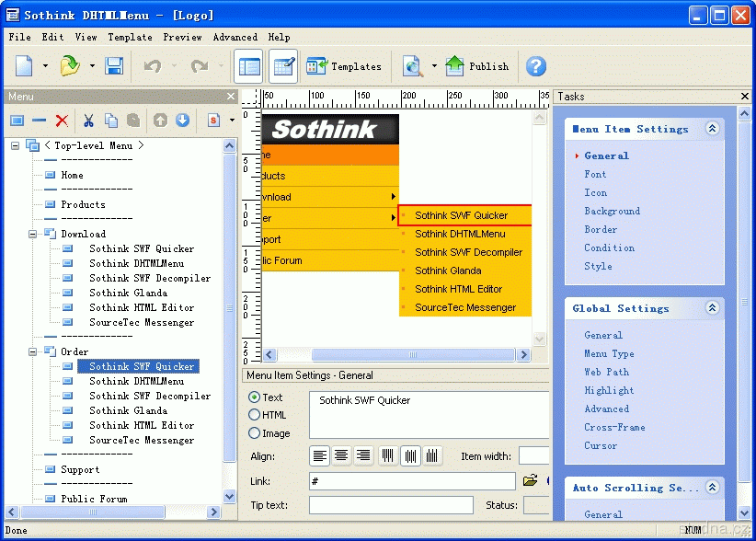The image size is (756, 541).
Task: Open the Advanced menu in the menu bar
Action: pyautogui.click(x=235, y=38)
